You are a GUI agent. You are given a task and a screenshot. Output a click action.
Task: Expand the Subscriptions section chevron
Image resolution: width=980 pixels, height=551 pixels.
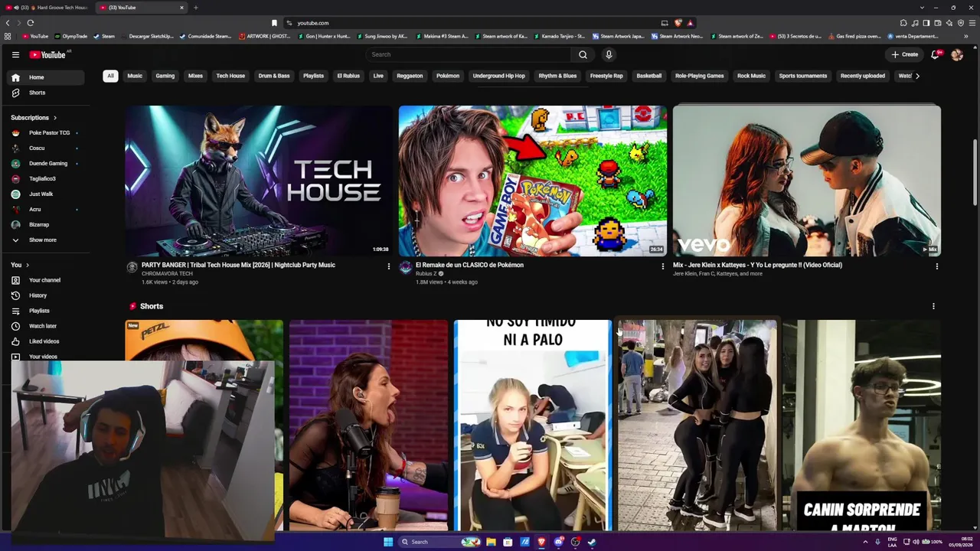55,118
